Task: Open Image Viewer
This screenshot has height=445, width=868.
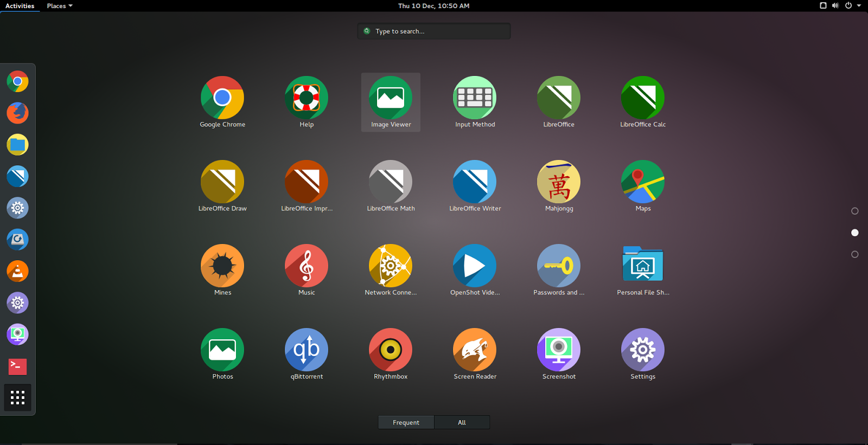Action: tap(391, 98)
